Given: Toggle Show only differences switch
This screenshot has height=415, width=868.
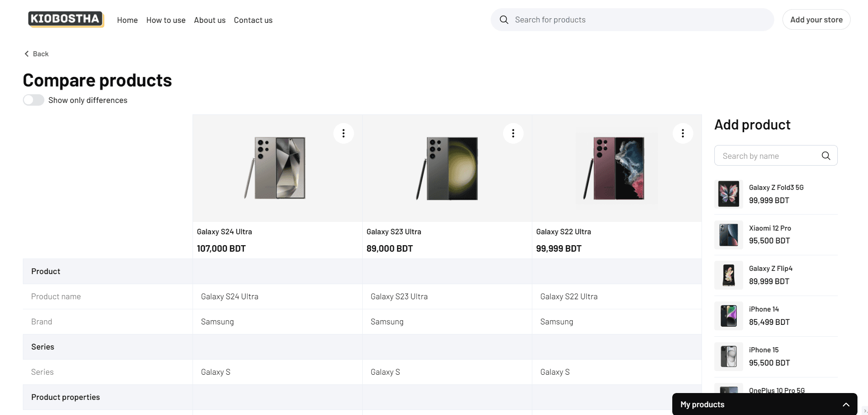Looking at the screenshot, I should 34,100.
